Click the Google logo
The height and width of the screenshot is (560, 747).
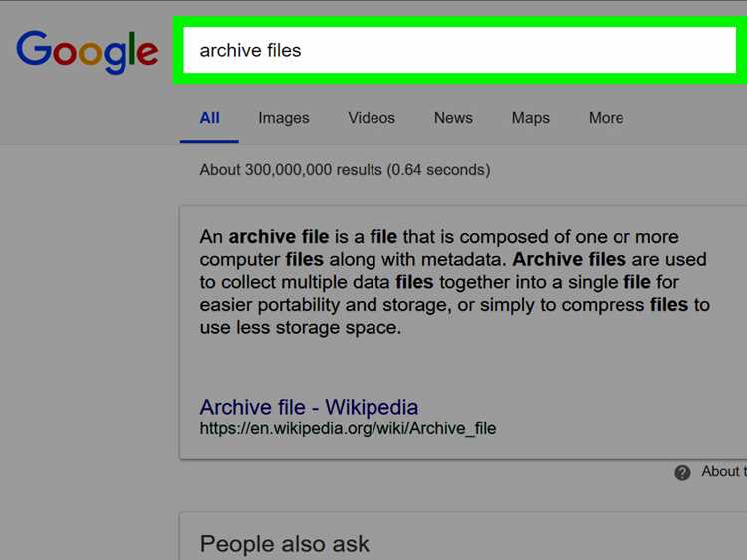pos(88,52)
